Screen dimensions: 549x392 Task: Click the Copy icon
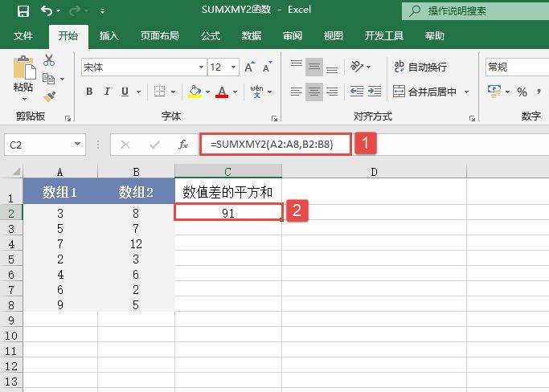tap(48, 79)
